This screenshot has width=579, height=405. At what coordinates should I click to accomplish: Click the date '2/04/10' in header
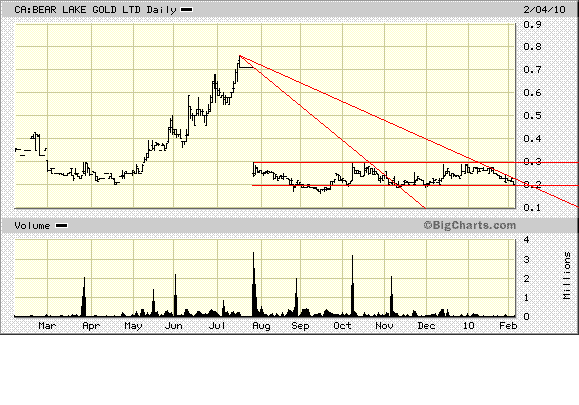point(544,9)
